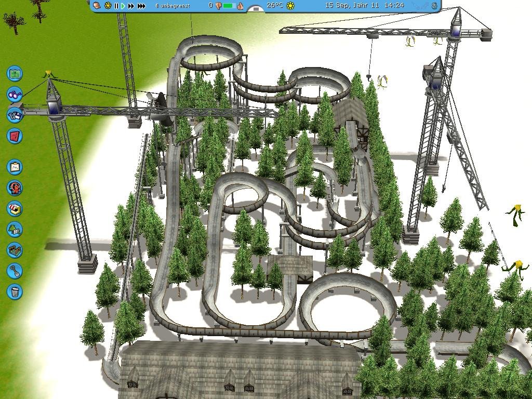532x399 pixels.
Task: Open the rides Ferris wheel icon
Action: click(x=15, y=188)
